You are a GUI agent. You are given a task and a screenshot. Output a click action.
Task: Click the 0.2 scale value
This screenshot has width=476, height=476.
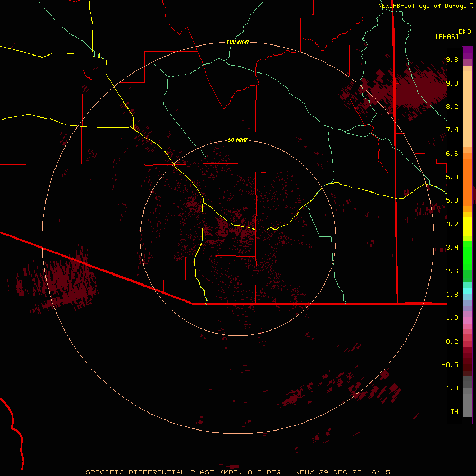pos(452,342)
